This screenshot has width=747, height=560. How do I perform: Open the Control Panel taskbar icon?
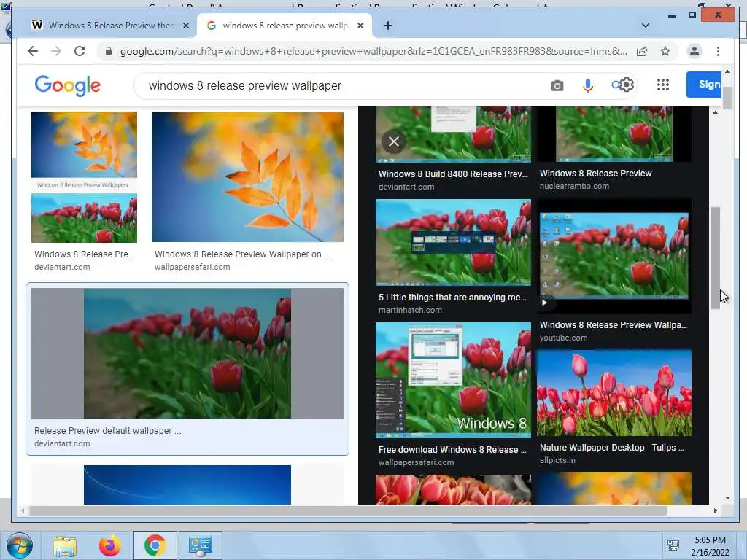[200, 545]
